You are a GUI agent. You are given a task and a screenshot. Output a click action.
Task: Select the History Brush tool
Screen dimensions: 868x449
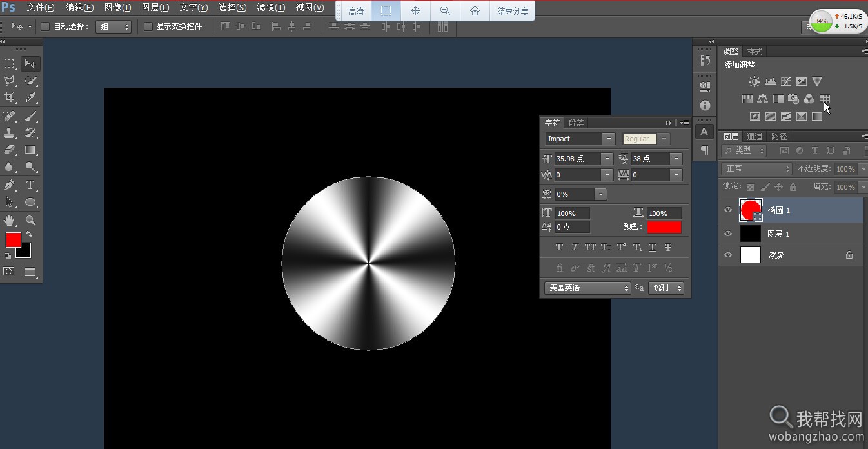(x=30, y=134)
